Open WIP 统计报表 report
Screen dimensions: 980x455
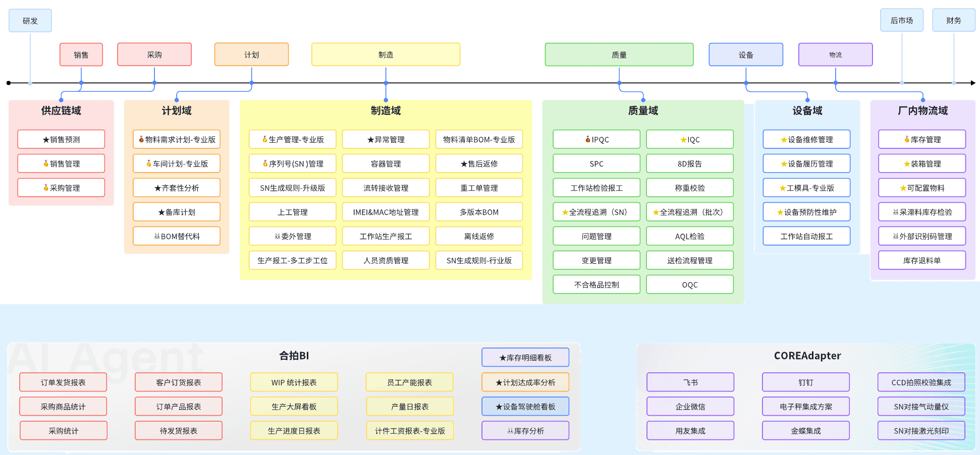tap(294, 382)
